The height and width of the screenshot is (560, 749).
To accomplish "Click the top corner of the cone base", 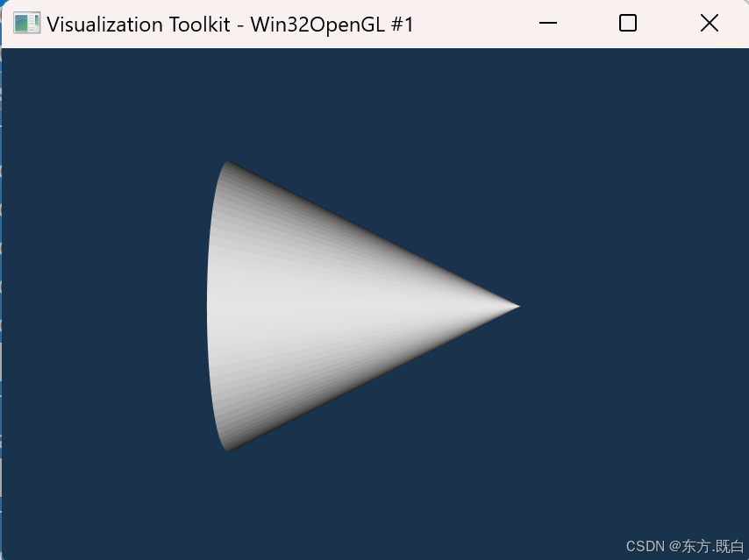I will point(227,163).
